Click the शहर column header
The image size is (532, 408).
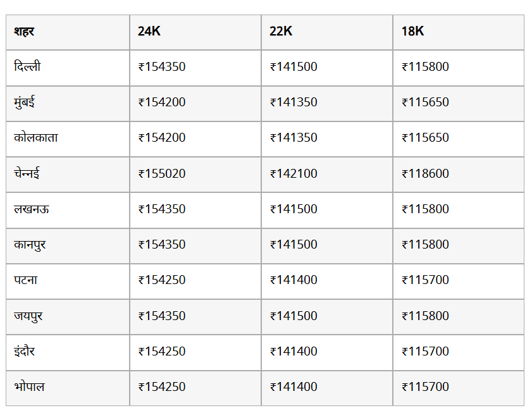pos(24,31)
